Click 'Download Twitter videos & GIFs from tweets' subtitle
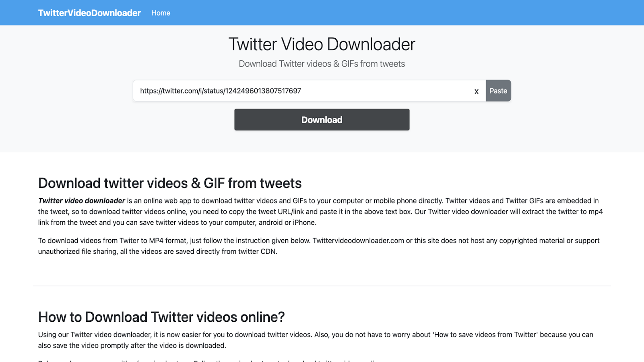The image size is (644, 362). (x=322, y=64)
